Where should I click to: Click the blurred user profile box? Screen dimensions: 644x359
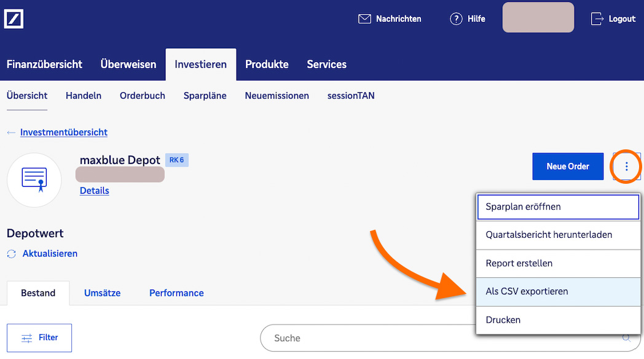pyautogui.click(x=538, y=17)
